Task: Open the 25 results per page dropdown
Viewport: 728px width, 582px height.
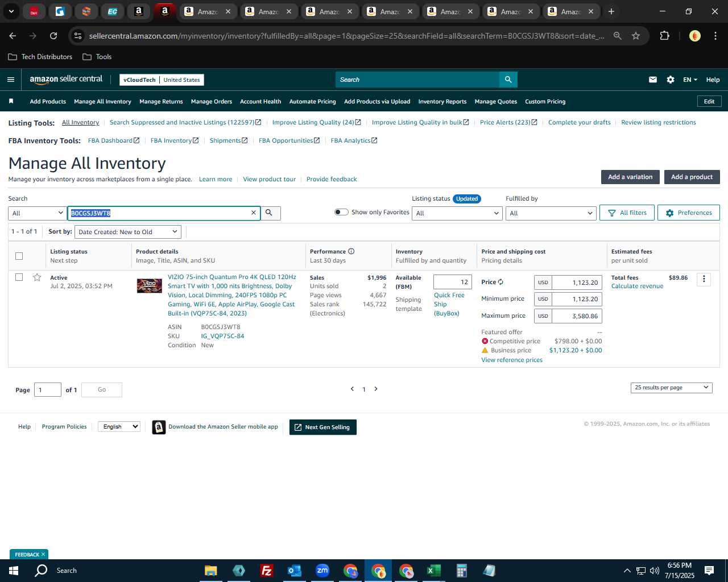Action: pyautogui.click(x=671, y=388)
